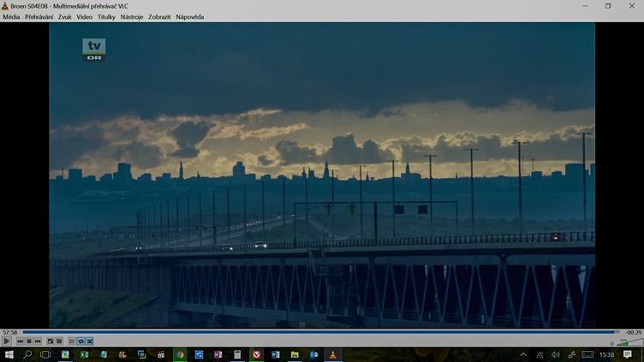Open the movie clapperboard taskbar app
Image resolution: width=644 pixels, height=362 pixels.
click(x=161, y=354)
